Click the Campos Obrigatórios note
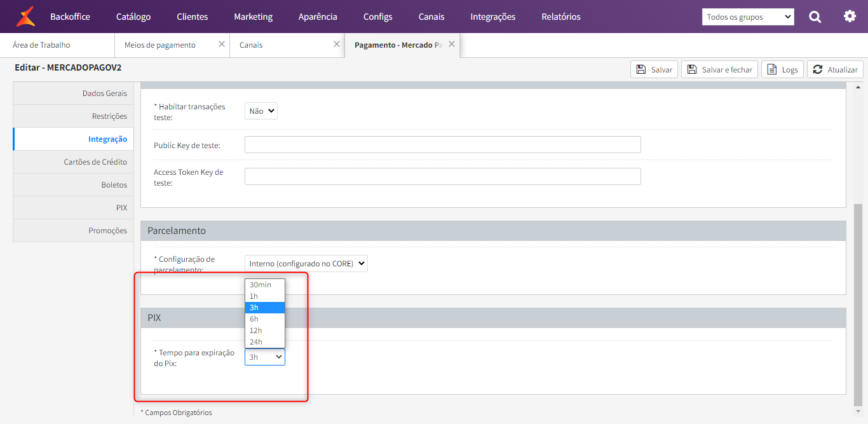Image resolution: width=868 pixels, height=424 pixels. click(176, 413)
